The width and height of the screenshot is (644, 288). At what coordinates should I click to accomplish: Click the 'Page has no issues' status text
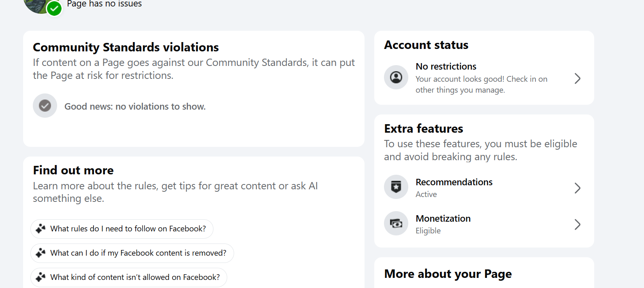click(x=104, y=4)
